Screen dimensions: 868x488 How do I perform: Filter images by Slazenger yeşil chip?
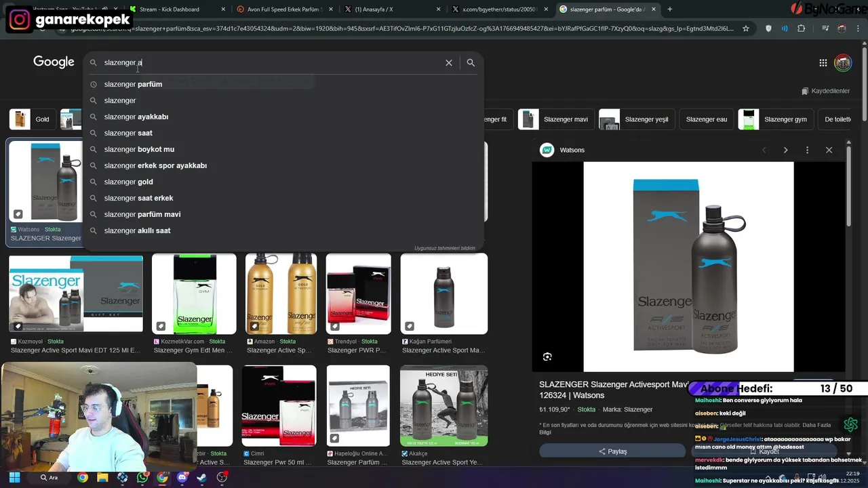pyautogui.click(x=637, y=119)
